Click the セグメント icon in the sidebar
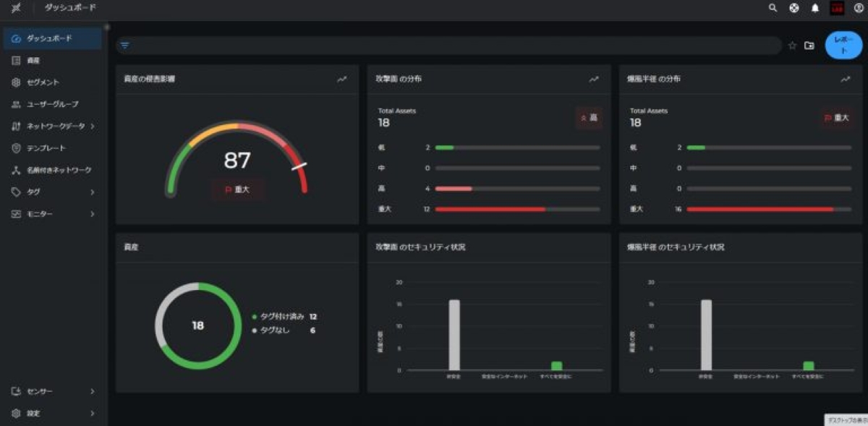Image resolution: width=868 pixels, height=426 pixels. [16, 82]
